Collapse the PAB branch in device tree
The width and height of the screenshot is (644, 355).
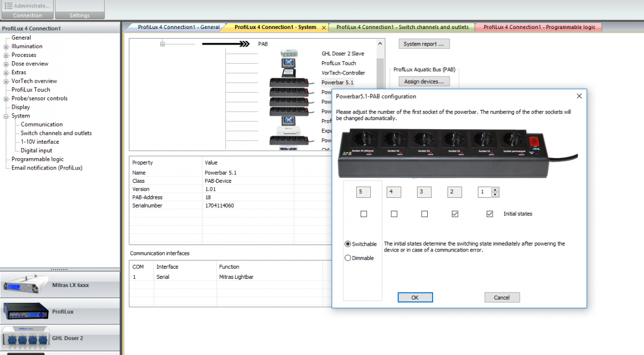pos(162,44)
